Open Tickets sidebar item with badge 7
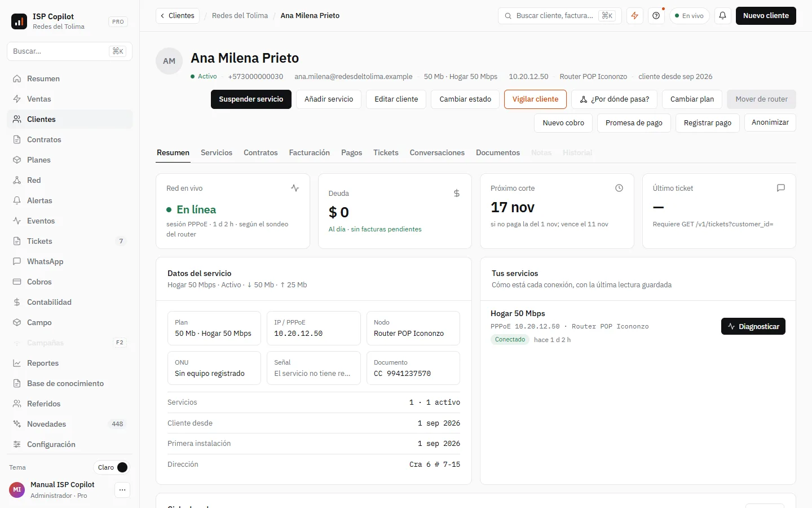 point(70,241)
